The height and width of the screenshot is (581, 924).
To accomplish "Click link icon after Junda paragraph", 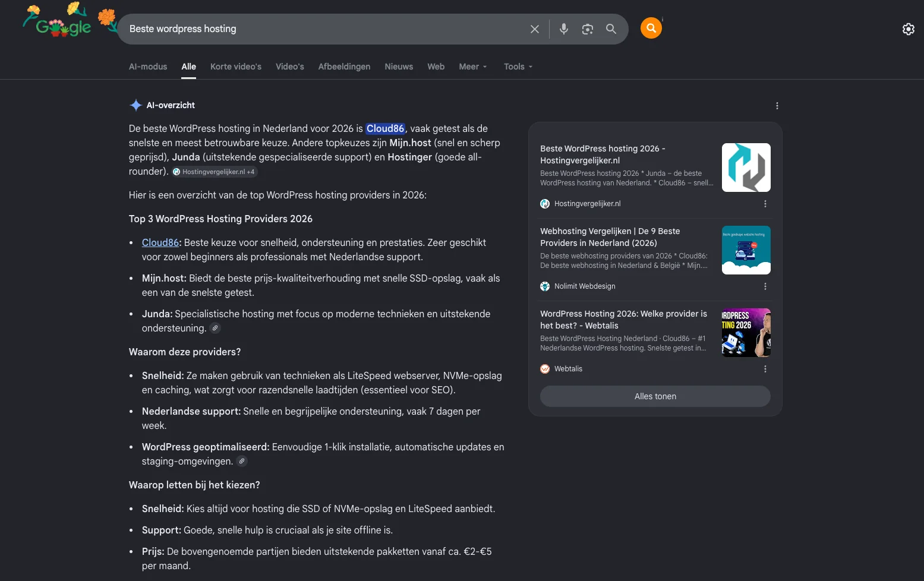I will [215, 328].
